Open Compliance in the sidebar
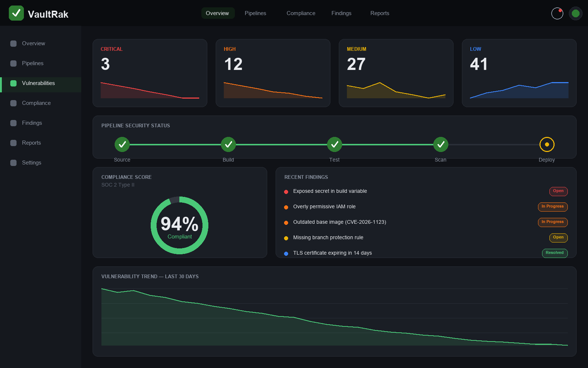588x368 pixels. pos(40,103)
